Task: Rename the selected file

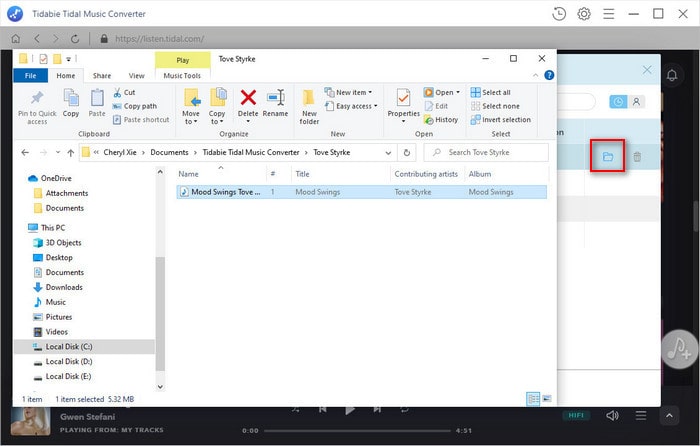Action: point(275,103)
